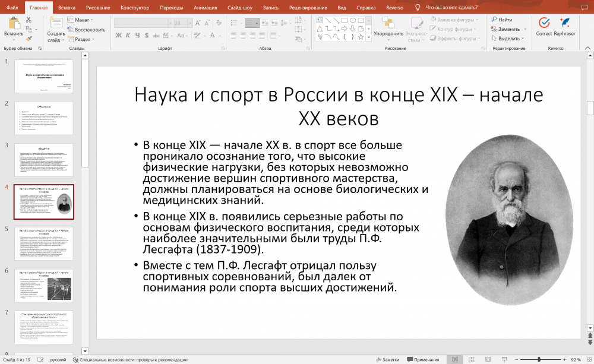
Task: Open the Вставка ribbon tab
Action: point(67,7)
